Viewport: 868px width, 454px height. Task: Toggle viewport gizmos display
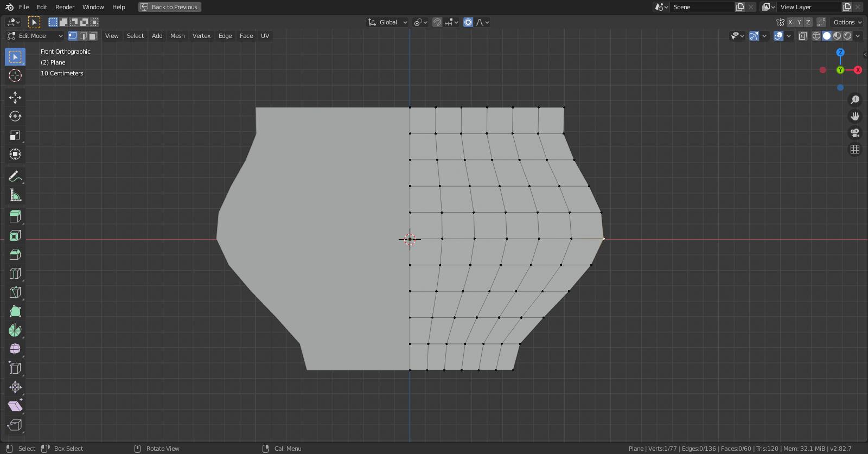click(x=754, y=36)
